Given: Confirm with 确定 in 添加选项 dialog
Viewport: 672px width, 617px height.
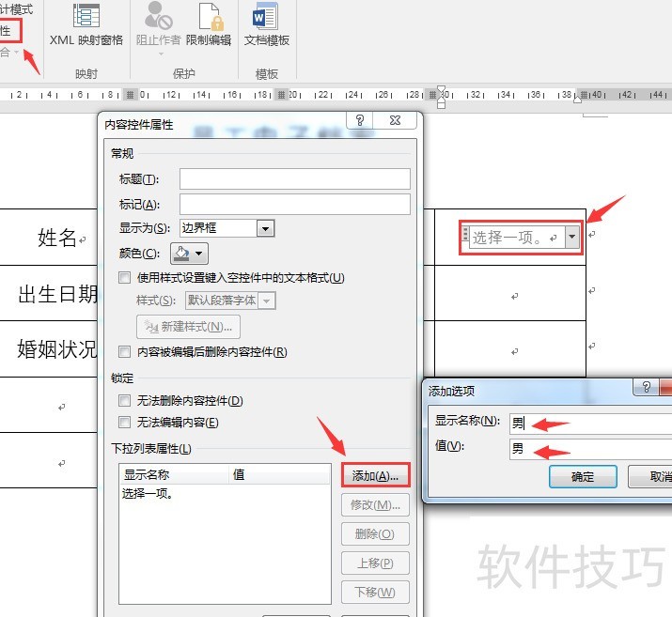Looking at the screenshot, I should point(583,476).
